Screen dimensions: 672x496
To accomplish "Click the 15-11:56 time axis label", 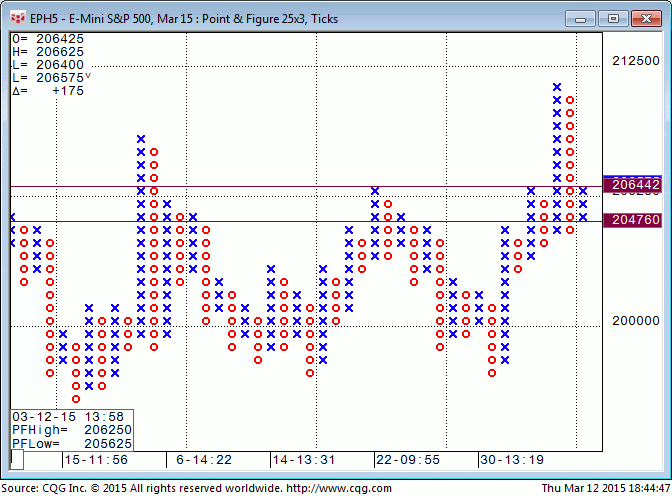I will click(96, 460).
